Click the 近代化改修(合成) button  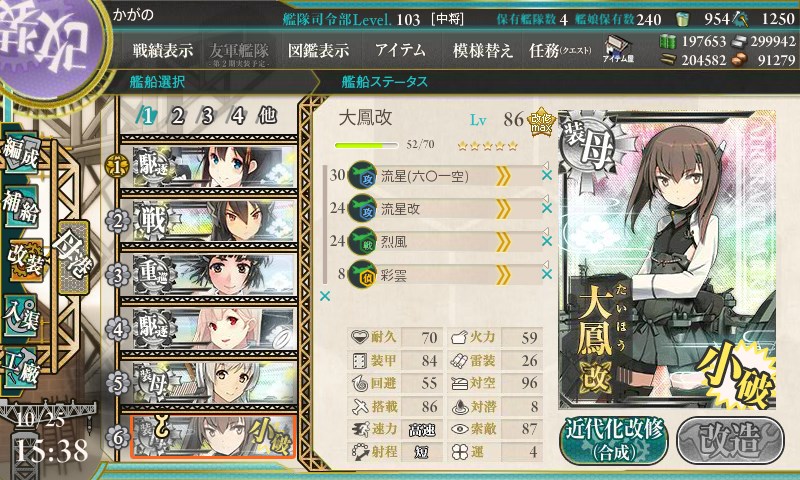(x=613, y=441)
